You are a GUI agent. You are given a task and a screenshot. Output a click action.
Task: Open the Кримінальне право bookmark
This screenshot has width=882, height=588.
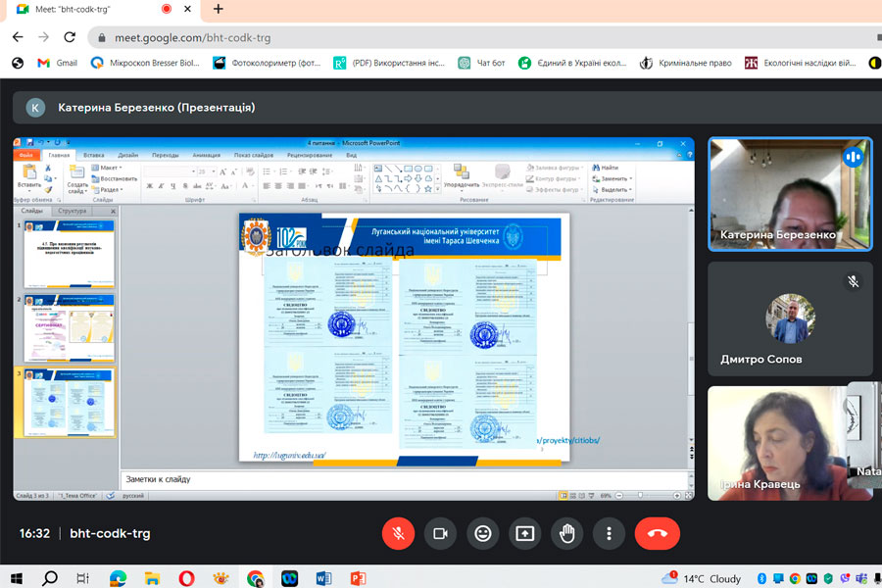point(685,63)
